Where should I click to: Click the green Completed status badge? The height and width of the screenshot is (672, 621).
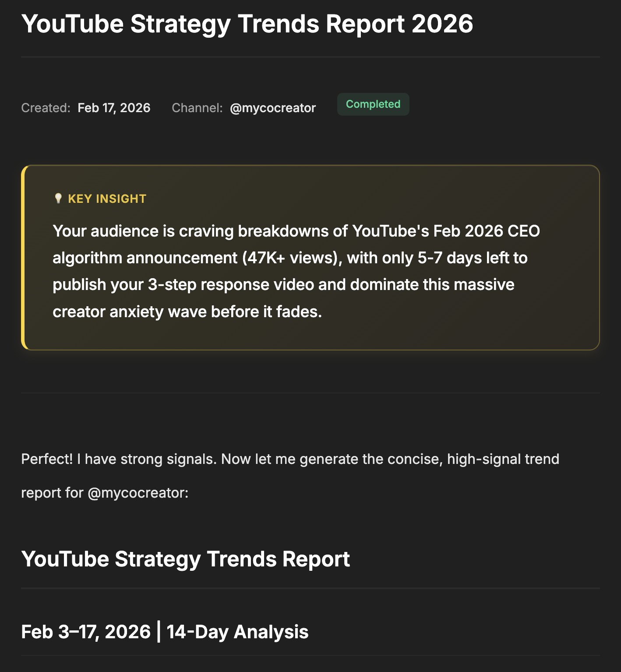(x=373, y=104)
